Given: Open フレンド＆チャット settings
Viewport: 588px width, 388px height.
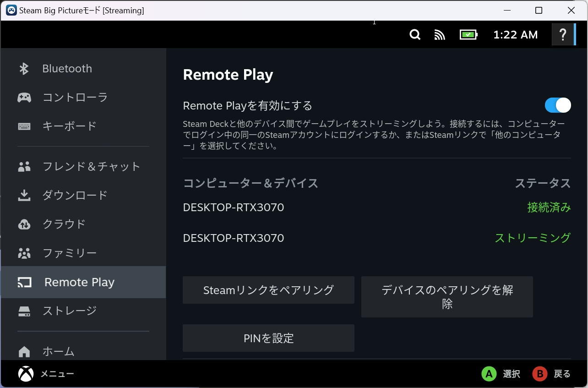Looking at the screenshot, I should point(83,166).
